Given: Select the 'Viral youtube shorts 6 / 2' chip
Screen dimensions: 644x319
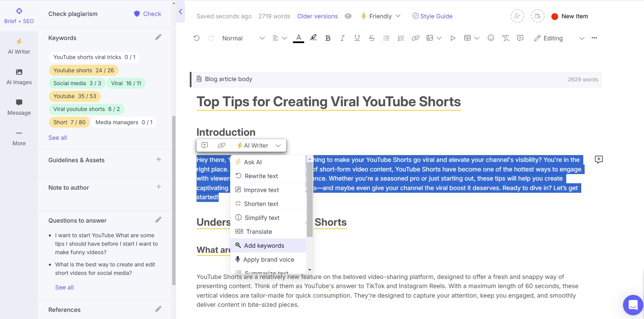Looking at the screenshot, I should [x=87, y=109].
